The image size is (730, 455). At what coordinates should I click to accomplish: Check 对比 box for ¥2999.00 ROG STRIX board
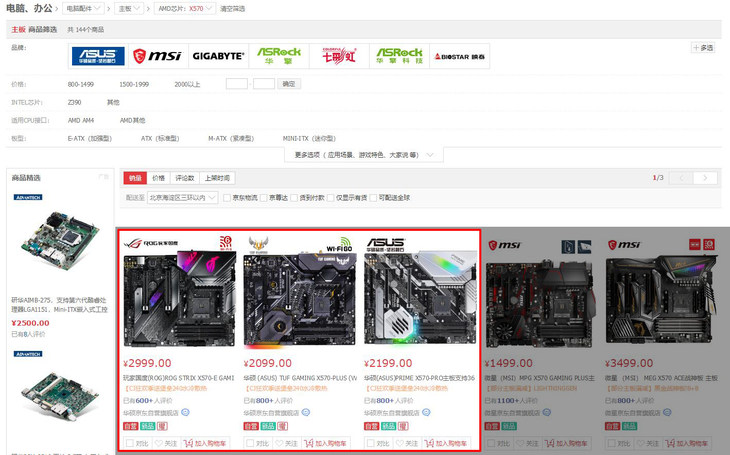tap(130, 443)
